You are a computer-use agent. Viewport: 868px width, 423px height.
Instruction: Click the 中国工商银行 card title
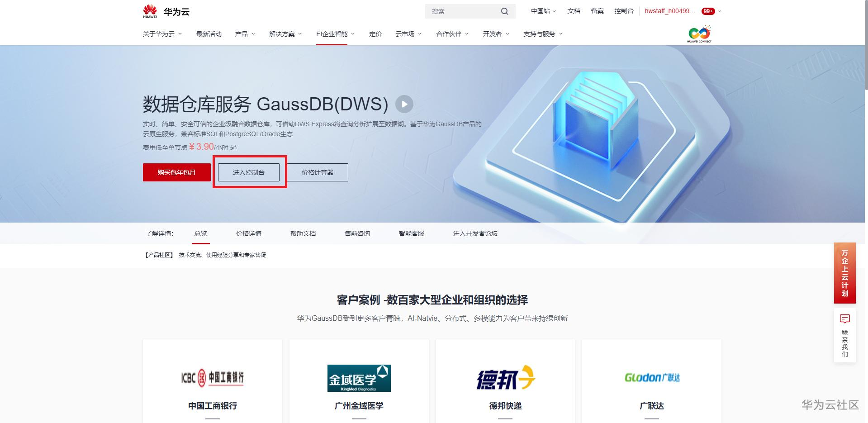pyautogui.click(x=213, y=406)
